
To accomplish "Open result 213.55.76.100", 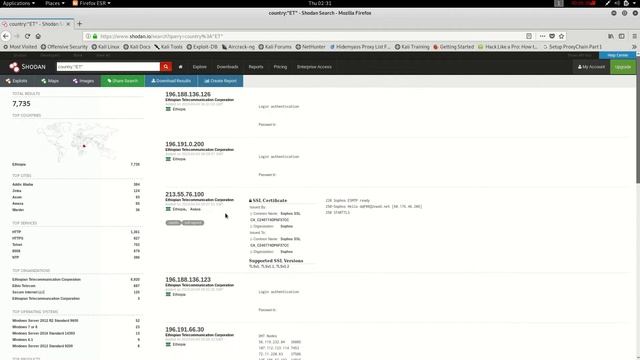I will [184, 194].
